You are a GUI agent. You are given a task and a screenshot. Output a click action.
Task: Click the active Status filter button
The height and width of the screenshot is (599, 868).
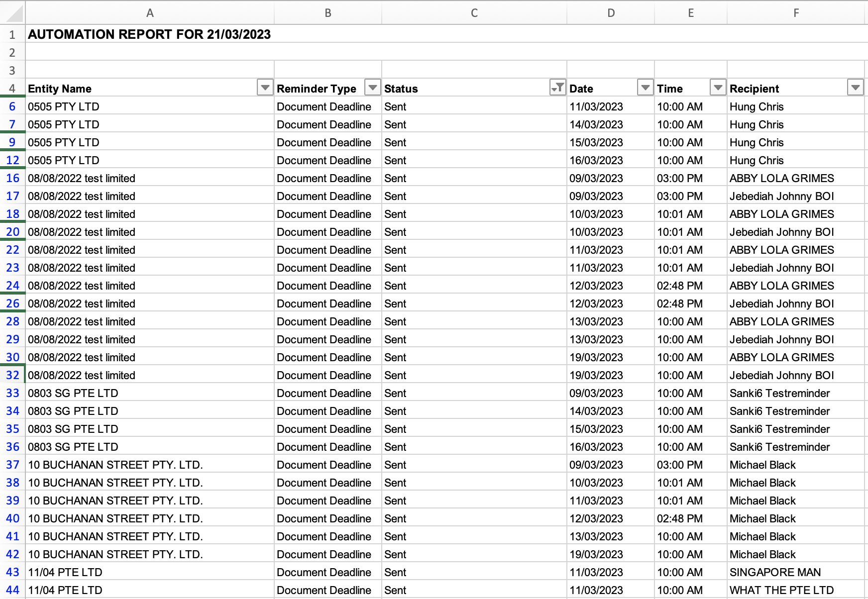(x=557, y=88)
